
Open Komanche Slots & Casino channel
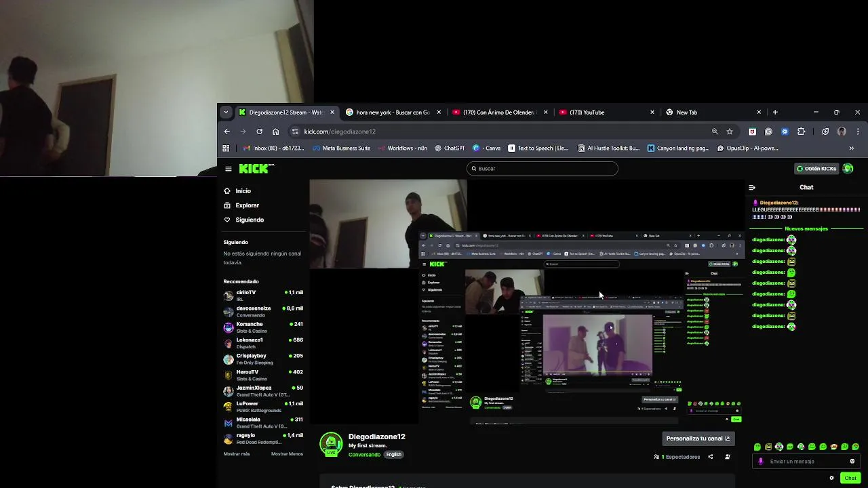coord(263,327)
